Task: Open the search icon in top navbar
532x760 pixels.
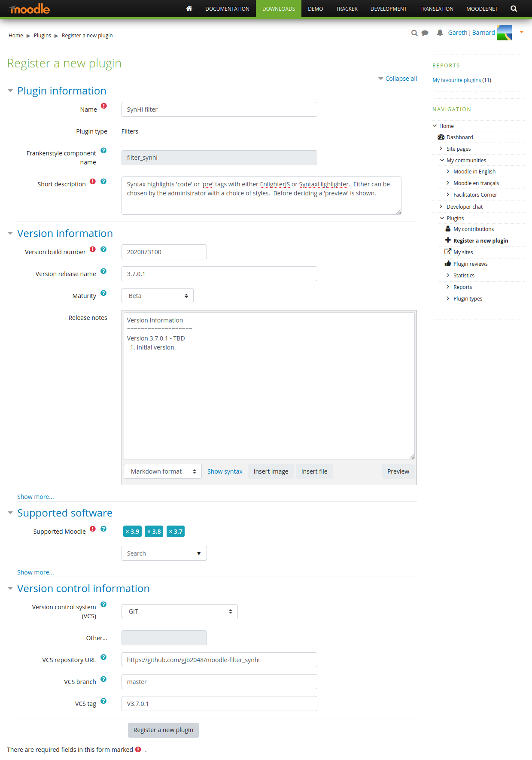Action: click(x=514, y=9)
